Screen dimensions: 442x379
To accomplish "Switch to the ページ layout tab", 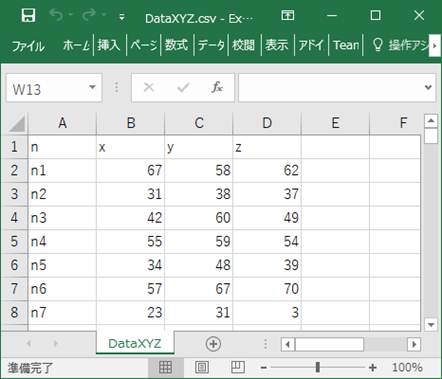I will click(143, 45).
